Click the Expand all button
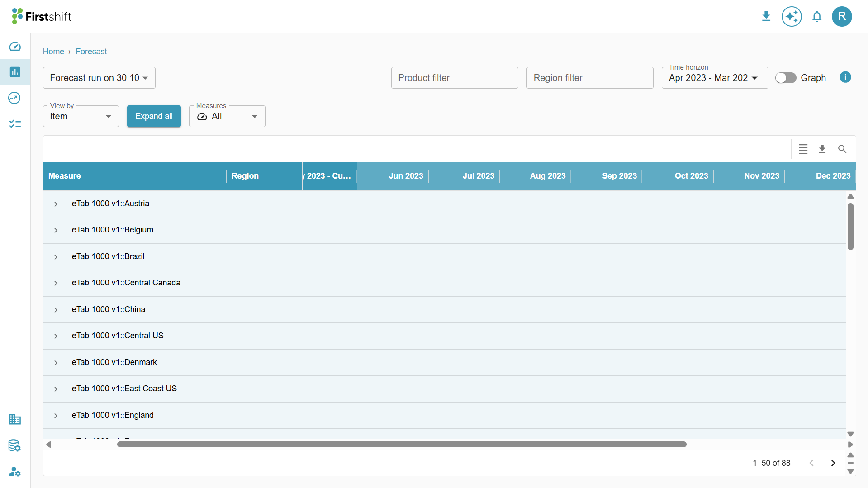 154,116
